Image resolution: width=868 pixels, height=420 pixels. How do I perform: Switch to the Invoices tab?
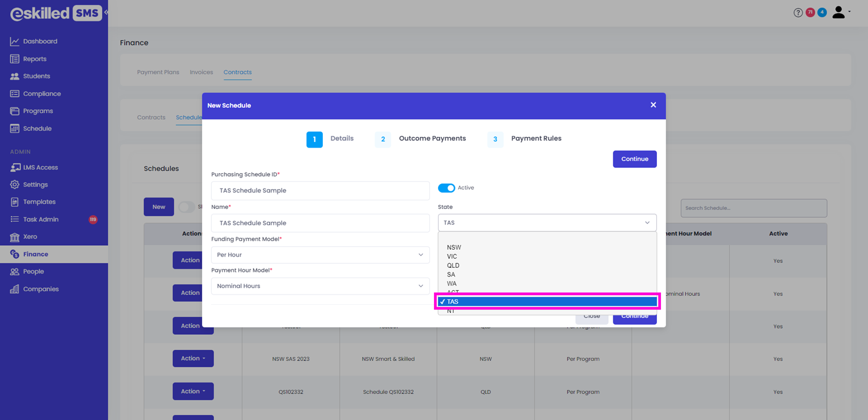[201, 72]
